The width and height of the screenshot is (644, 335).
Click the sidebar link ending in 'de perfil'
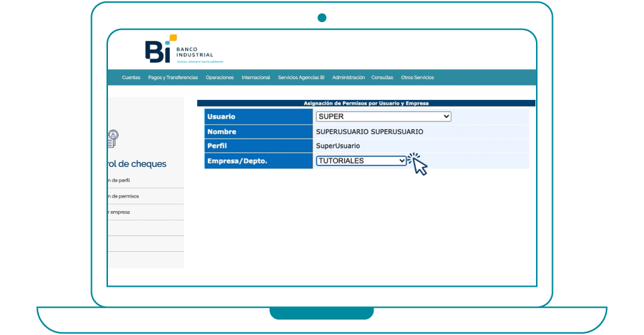pos(119,180)
